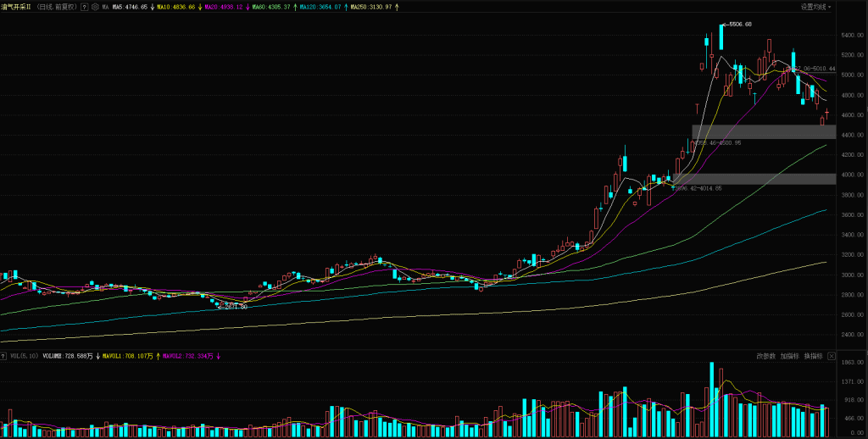868x439 pixels.
Task: Click the help question mark icon
Action: (x=85, y=7)
